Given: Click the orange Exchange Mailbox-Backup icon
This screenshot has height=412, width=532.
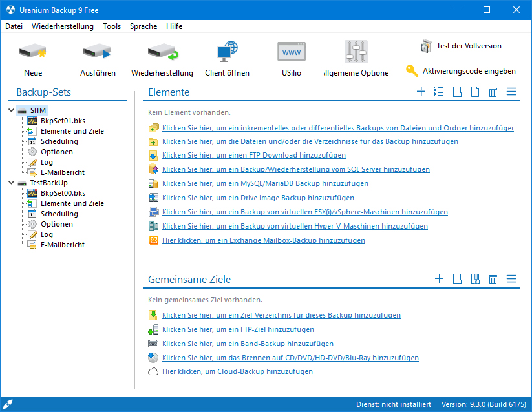Looking at the screenshot, I should [153, 240].
